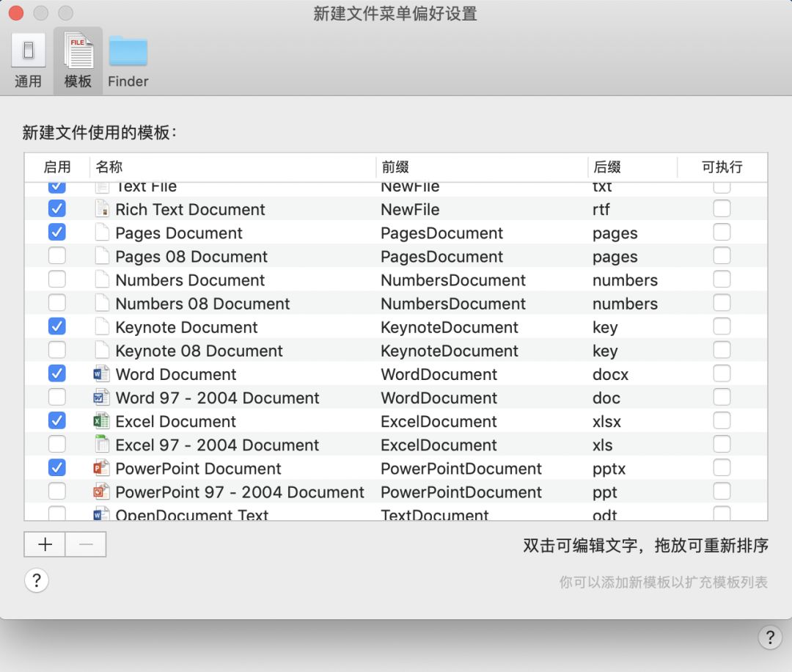Enable the Pages 08 Document template
The height and width of the screenshot is (672, 792).
pos(56,255)
